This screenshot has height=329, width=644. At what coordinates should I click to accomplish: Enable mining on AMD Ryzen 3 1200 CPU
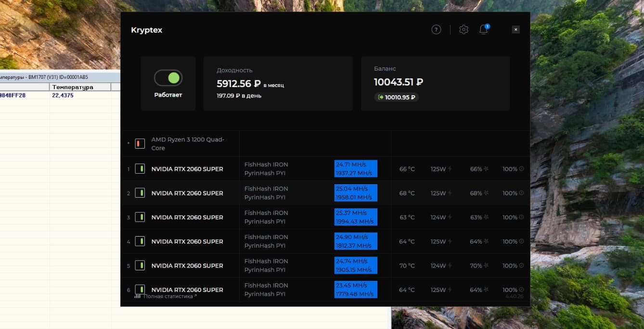point(140,144)
